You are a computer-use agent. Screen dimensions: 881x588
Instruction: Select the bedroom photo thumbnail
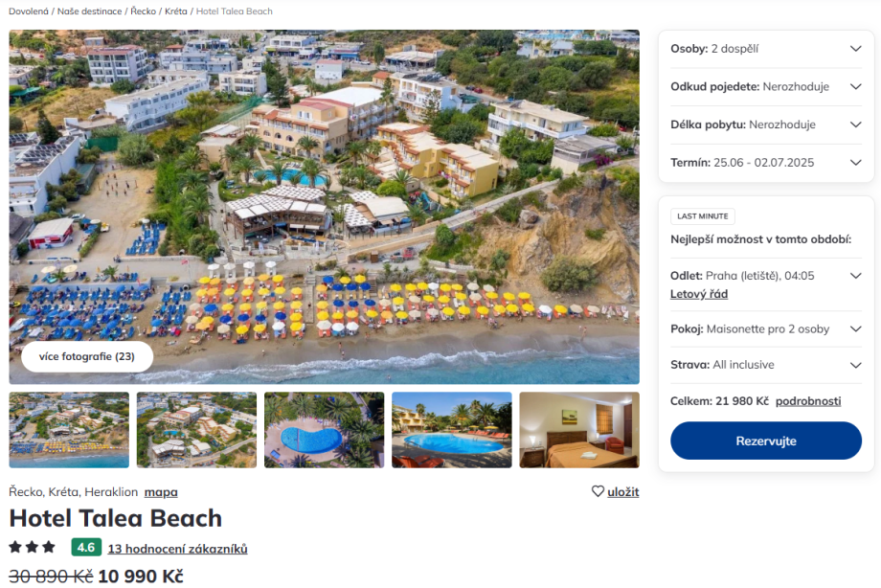coord(578,430)
